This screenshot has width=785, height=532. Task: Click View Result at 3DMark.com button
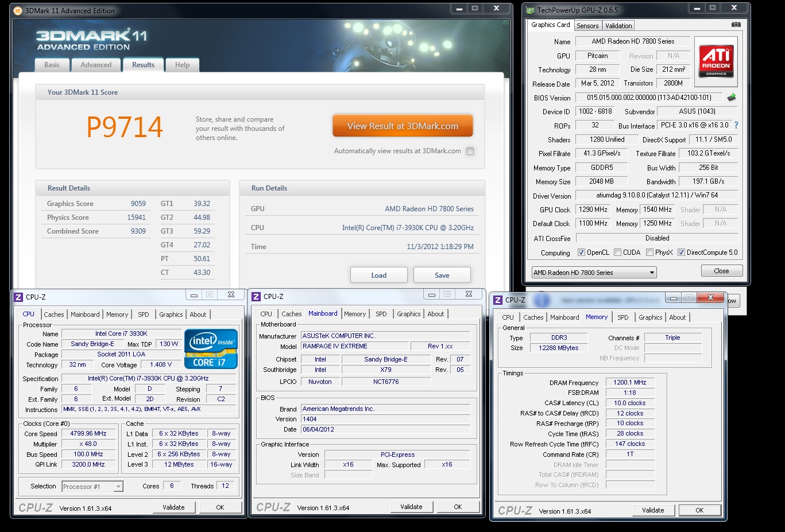pyautogui.click(x=403, y=126)
